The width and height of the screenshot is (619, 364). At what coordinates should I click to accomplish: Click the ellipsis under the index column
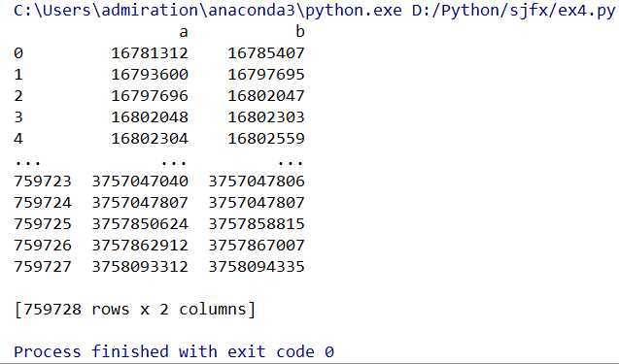[27, 162]
